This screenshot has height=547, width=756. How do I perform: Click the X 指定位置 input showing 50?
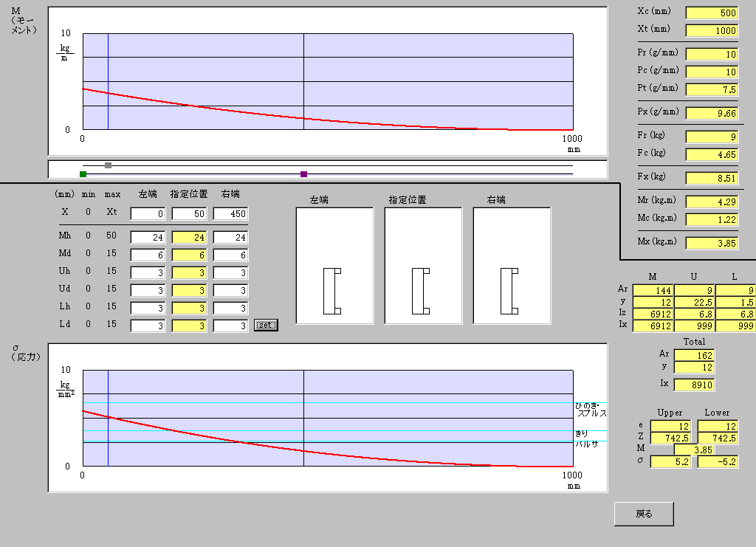(x=189, y=214)
